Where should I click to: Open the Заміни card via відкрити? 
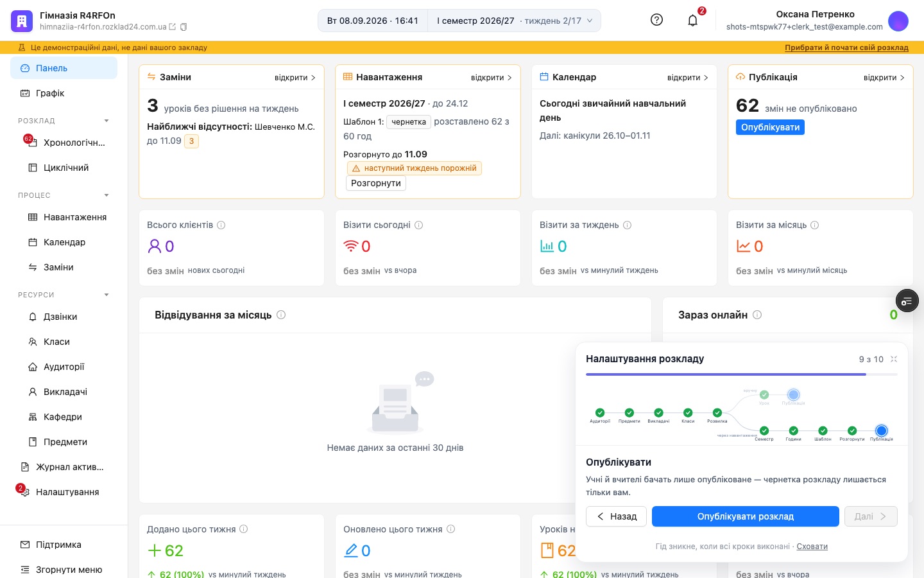click(x=295, y=78)
